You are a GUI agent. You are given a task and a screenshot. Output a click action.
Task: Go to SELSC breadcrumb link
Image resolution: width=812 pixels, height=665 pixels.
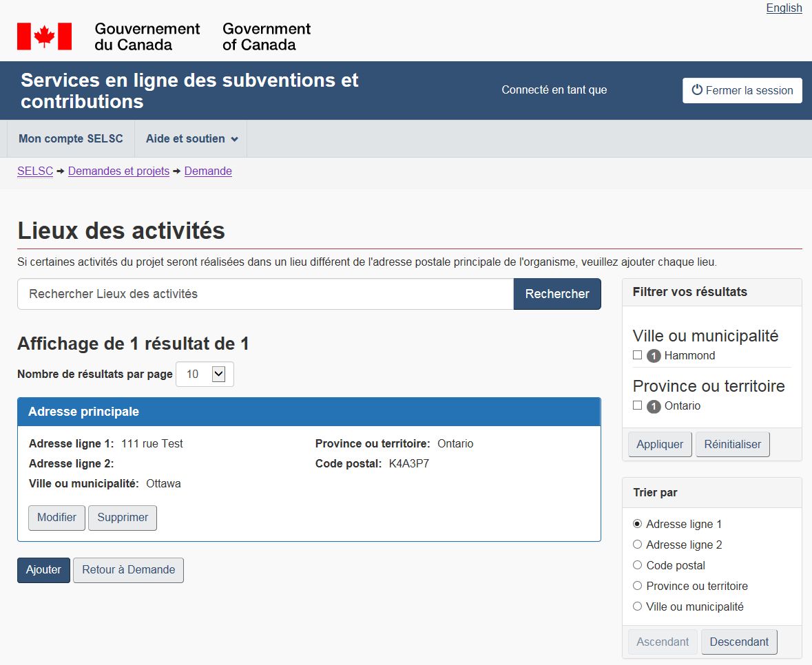coord(35,171)
